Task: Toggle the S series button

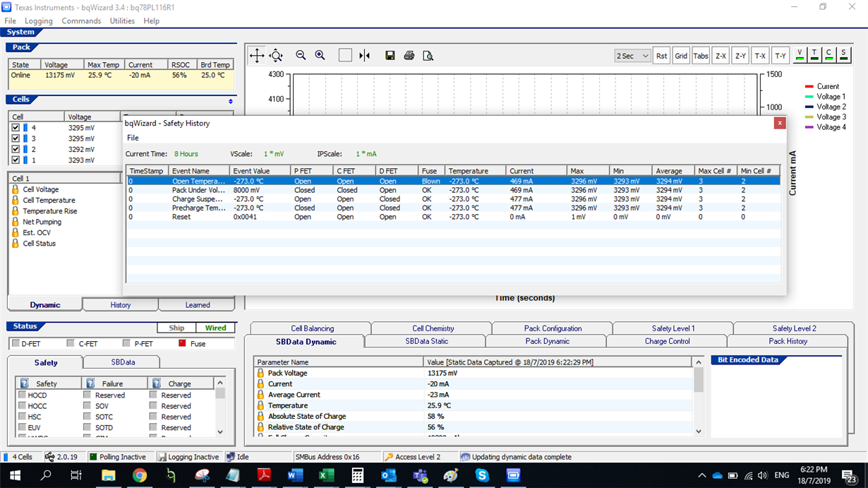Action: click(843, 55)
